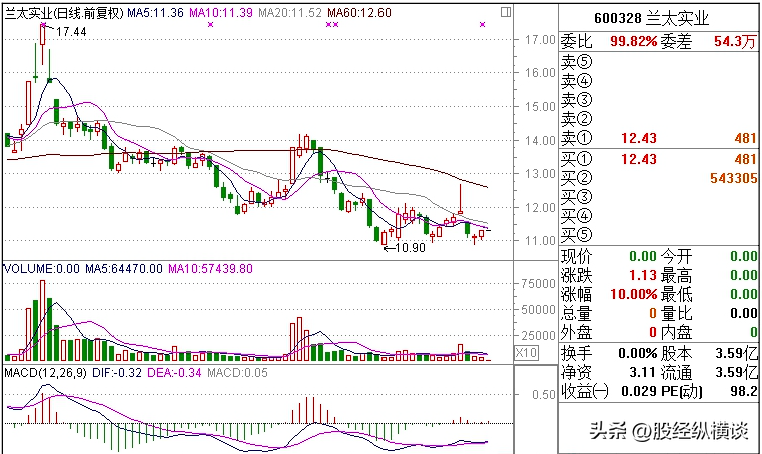Click the stock code 600328 兰太实业 header
Viewport: 762px width, 454px height.
pos(651,18)
